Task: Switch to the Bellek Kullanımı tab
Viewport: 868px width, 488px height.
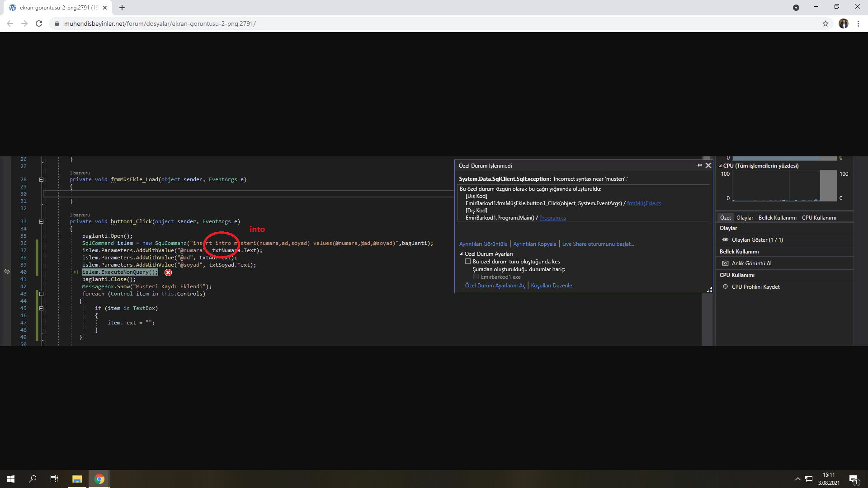Action: 777,217
